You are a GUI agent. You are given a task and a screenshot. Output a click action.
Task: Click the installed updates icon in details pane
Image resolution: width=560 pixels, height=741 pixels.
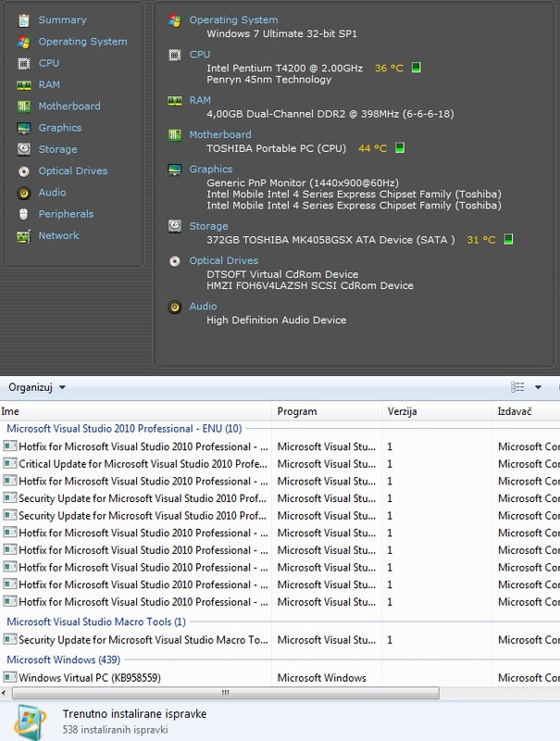(x=30, y=722)
